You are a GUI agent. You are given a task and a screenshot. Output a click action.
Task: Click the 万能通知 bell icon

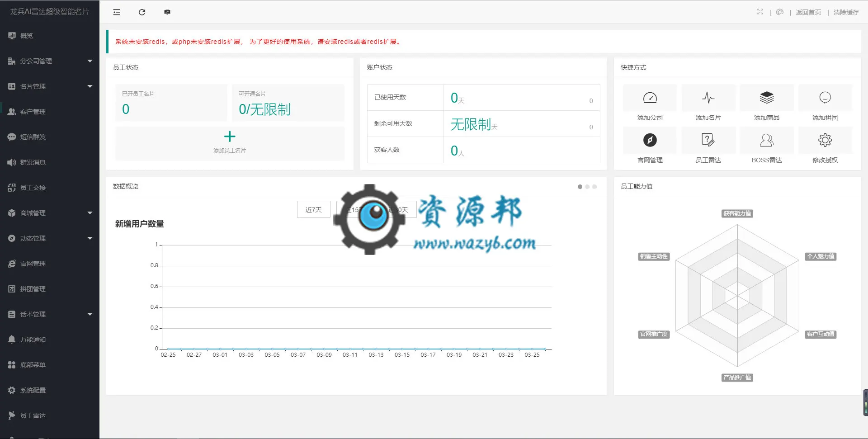point(12,340)
